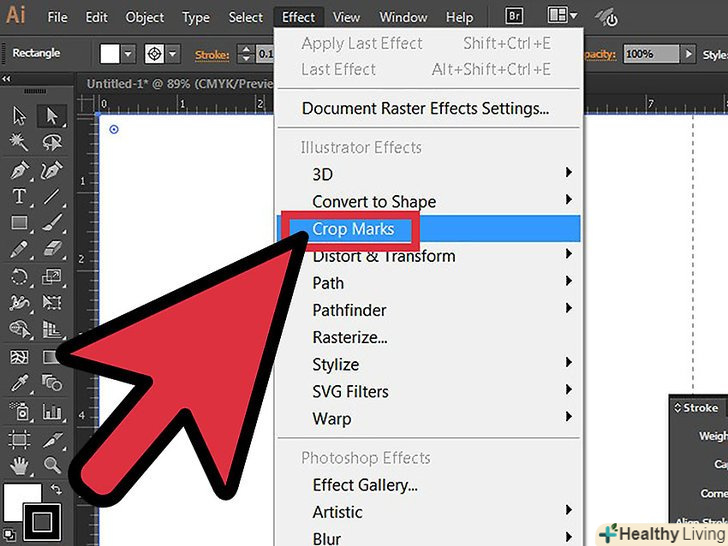The width and height of the screenshot is (728, 546).
Task: Select the Artboard tool
Action: 19,439
